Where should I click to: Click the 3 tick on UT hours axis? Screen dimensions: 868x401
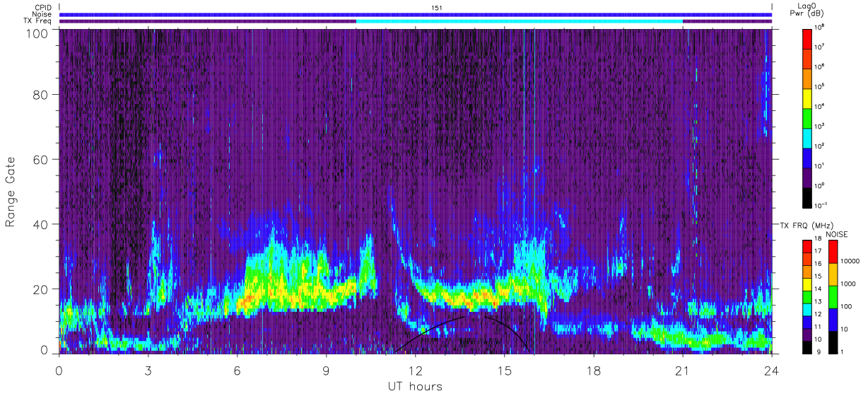pos(148,370)
